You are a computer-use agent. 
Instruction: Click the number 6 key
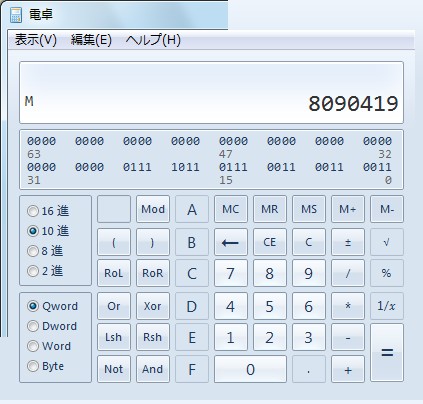click(309, 306)
